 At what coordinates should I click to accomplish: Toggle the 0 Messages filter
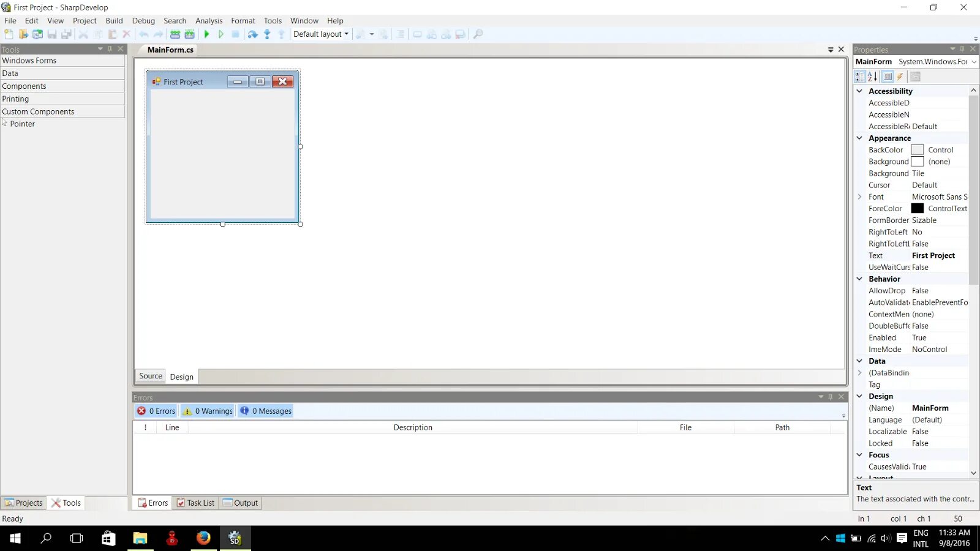point(266,411)
